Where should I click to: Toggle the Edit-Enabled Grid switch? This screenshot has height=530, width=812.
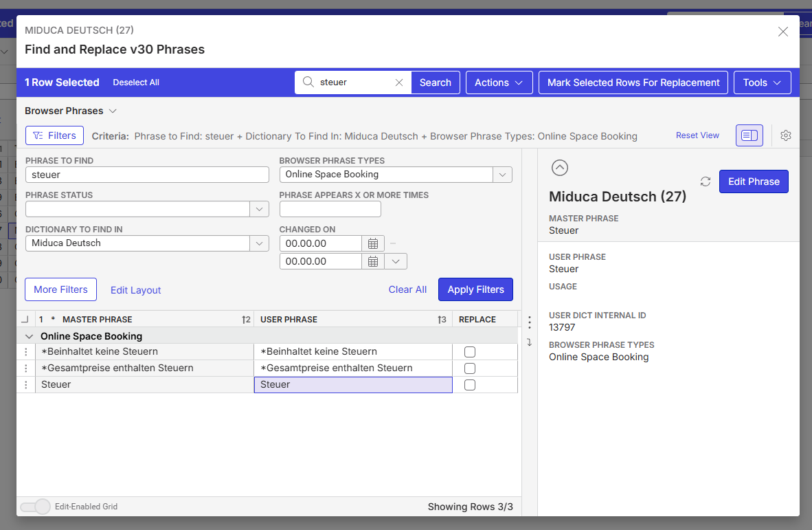[x=35, y=507]
